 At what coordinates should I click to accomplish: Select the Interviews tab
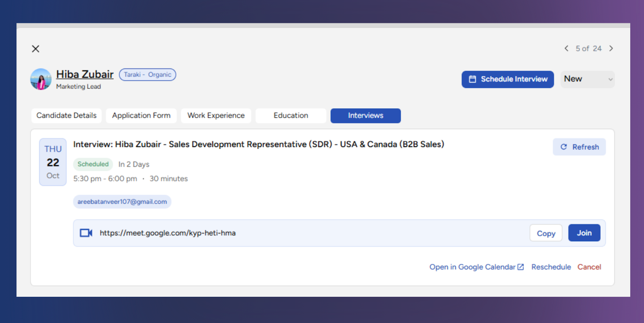366,116
